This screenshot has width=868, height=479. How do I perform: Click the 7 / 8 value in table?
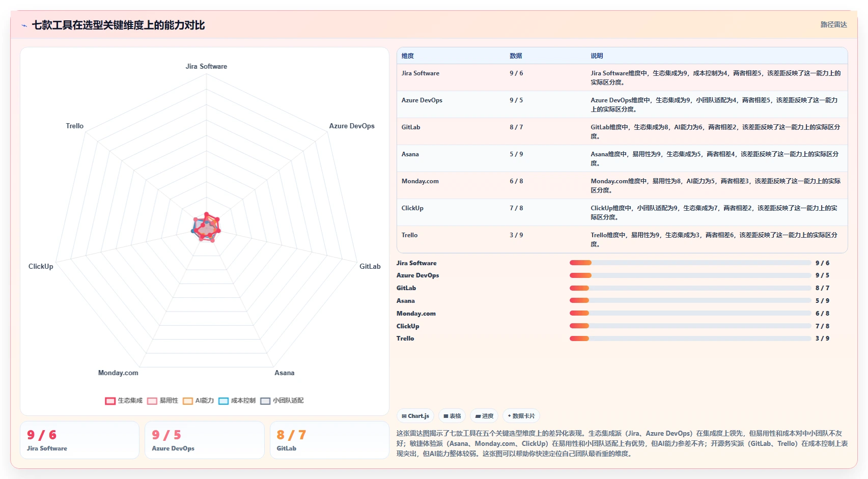point(516,208)
